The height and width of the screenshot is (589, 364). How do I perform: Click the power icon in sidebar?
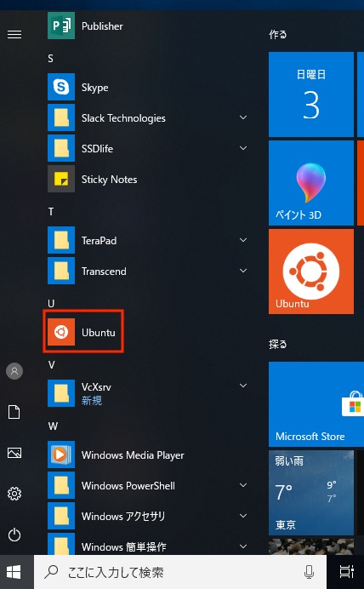[x=14, y=535]
